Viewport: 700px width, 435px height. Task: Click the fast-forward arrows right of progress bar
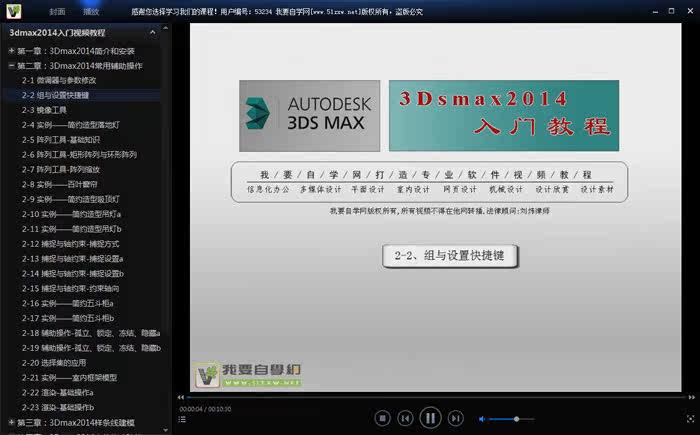691,397
